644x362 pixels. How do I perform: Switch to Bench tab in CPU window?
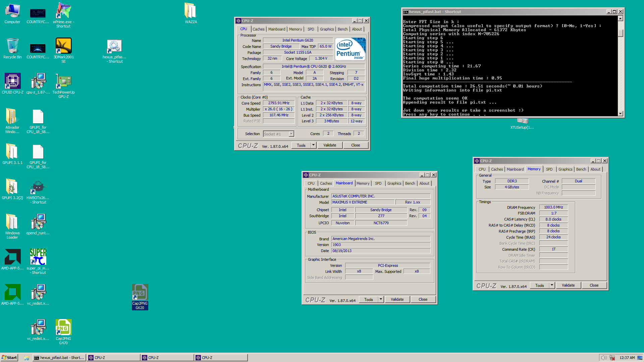coord(342,29)
